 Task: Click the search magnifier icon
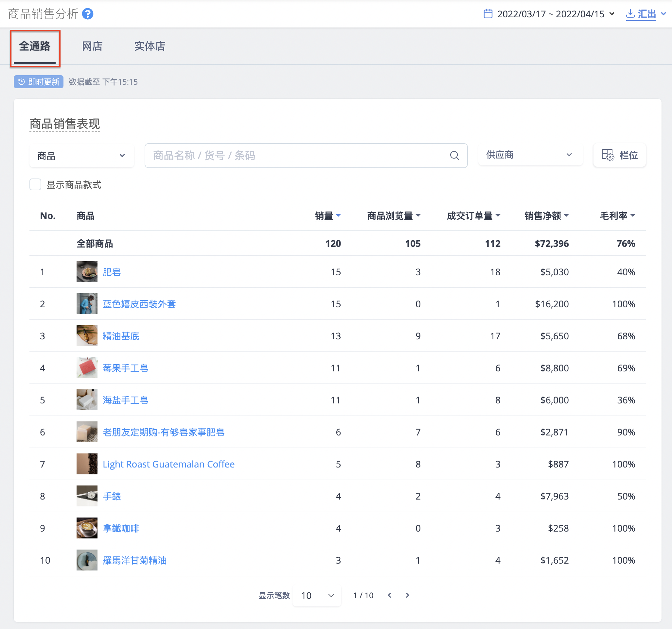455,155
